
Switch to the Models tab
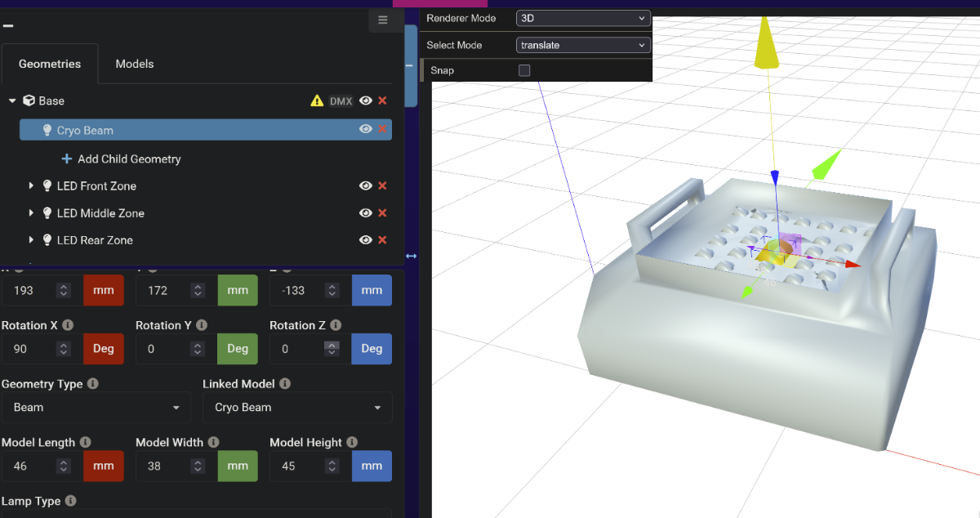coord(135,64)
